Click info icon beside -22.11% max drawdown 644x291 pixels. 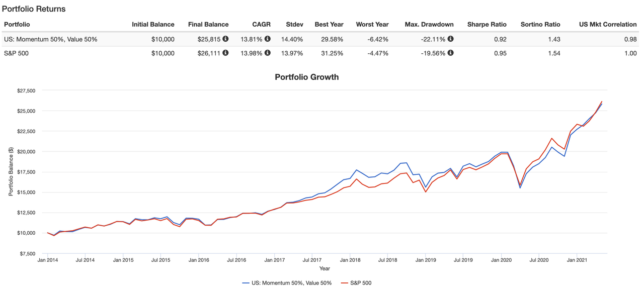point(451,39)
